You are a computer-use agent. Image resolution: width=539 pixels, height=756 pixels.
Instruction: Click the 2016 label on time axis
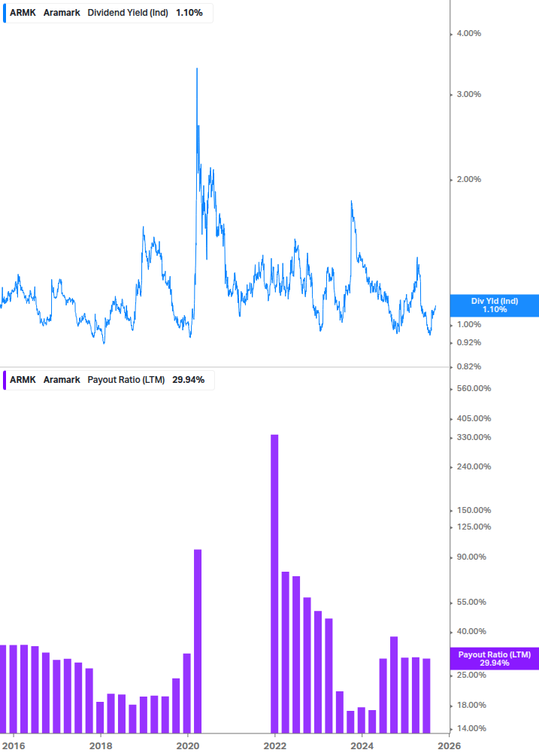click(14, 746)
